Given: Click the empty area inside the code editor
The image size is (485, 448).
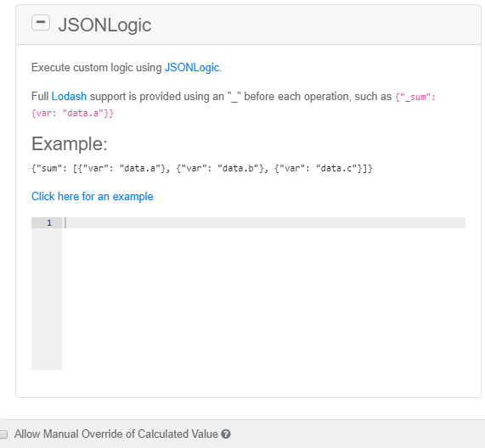Looking at the screenshot, I should point(263,298).
